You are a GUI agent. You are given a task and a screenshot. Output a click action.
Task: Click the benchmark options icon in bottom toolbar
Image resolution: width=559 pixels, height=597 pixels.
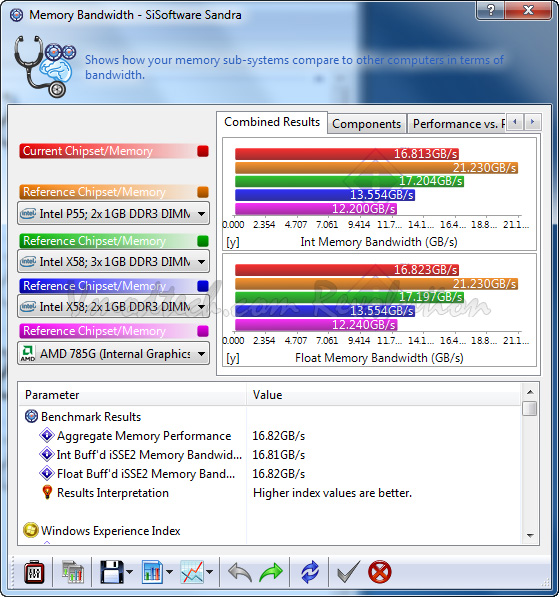pyautogui.click(x=34, y=571)
